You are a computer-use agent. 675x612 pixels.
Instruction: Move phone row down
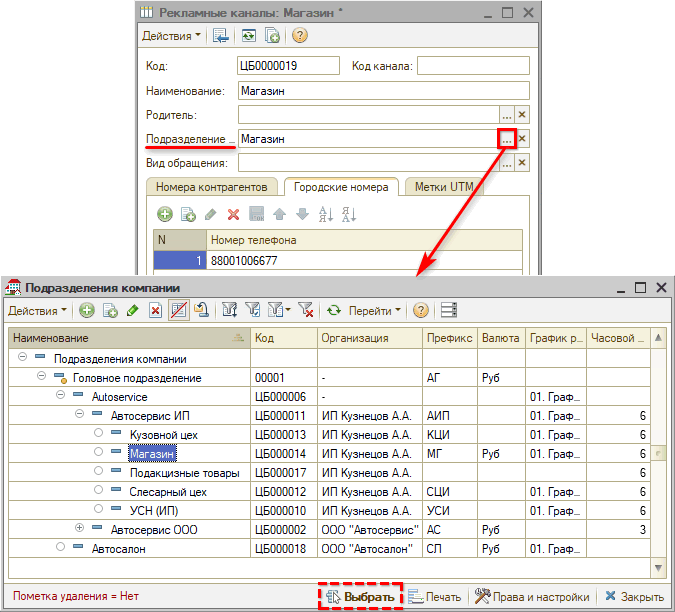[x=303, y=214]
